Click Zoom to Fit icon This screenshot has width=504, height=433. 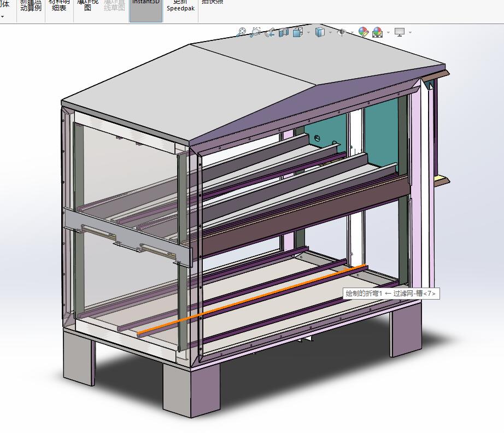pos(241,32)
